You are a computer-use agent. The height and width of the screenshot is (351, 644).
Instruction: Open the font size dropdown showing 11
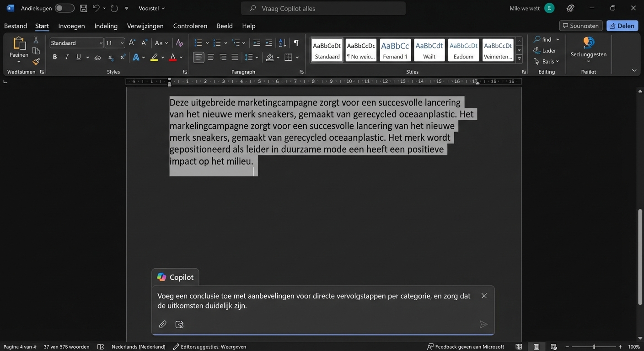[122, 43]
